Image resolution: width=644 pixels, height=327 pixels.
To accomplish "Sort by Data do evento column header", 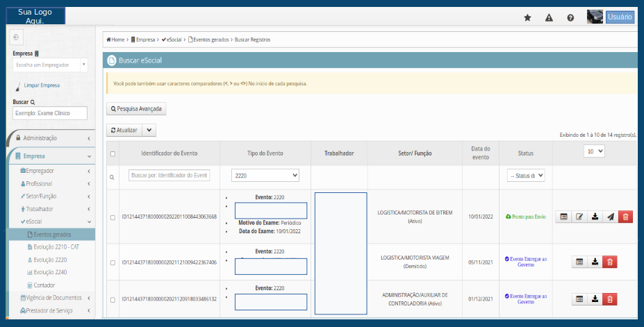I will (481, 153).
